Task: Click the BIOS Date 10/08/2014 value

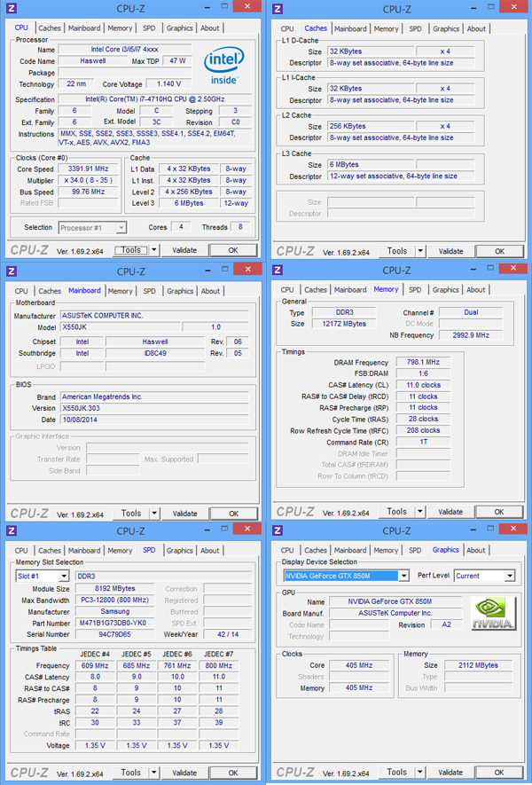Action: tap(154, 420)
